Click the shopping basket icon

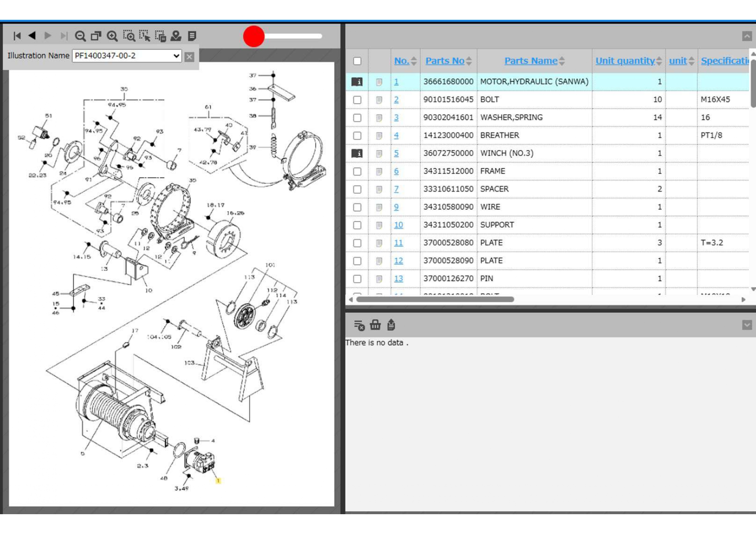pyautogui.click(x=375, y=325)
